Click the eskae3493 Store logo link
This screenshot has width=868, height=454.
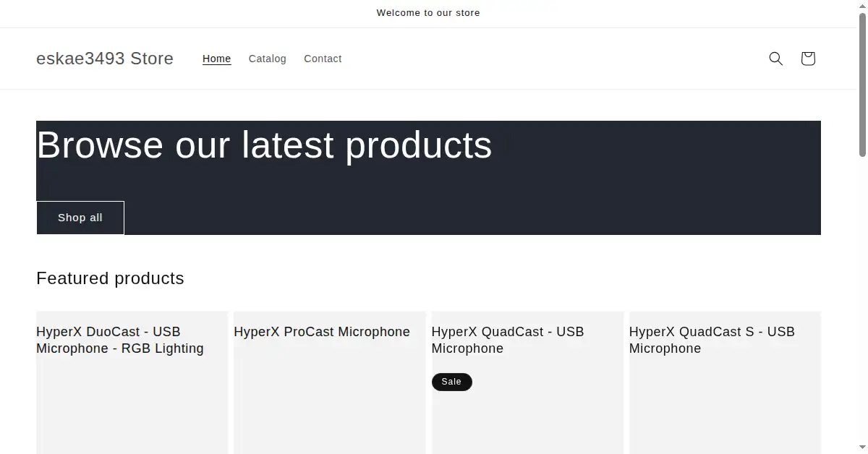(105, 59)
